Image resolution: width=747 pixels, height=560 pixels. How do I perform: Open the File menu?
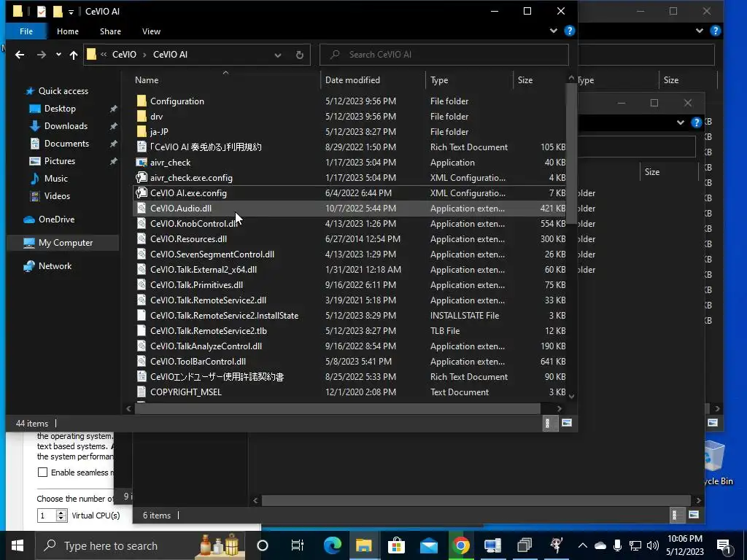click(26, 31)
